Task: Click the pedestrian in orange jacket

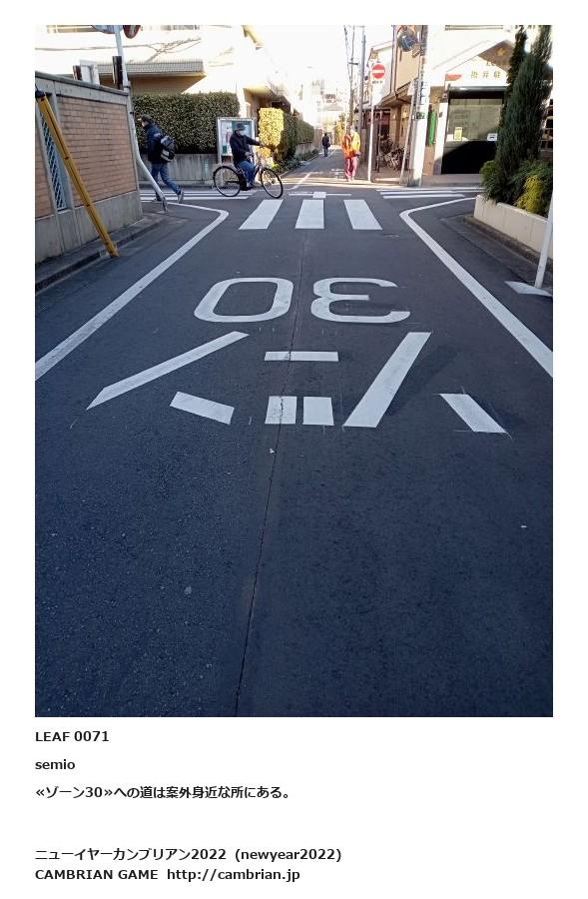Action: 350,153
